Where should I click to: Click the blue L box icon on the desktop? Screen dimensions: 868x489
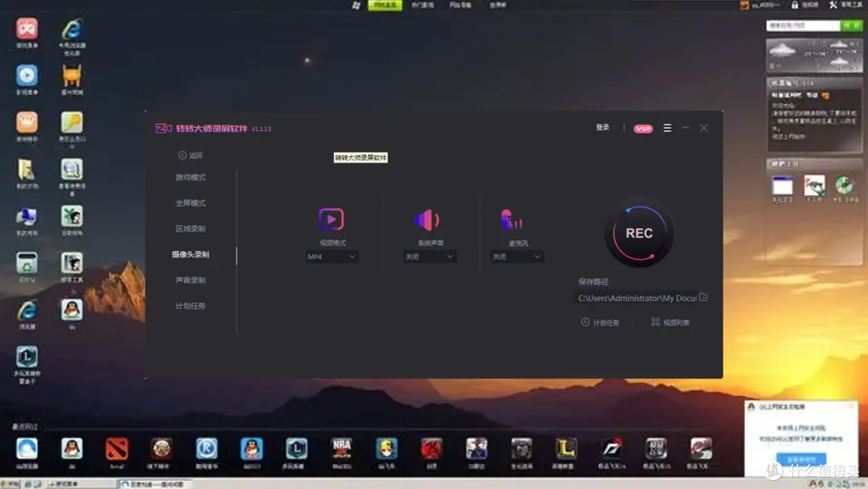point(27,357)
